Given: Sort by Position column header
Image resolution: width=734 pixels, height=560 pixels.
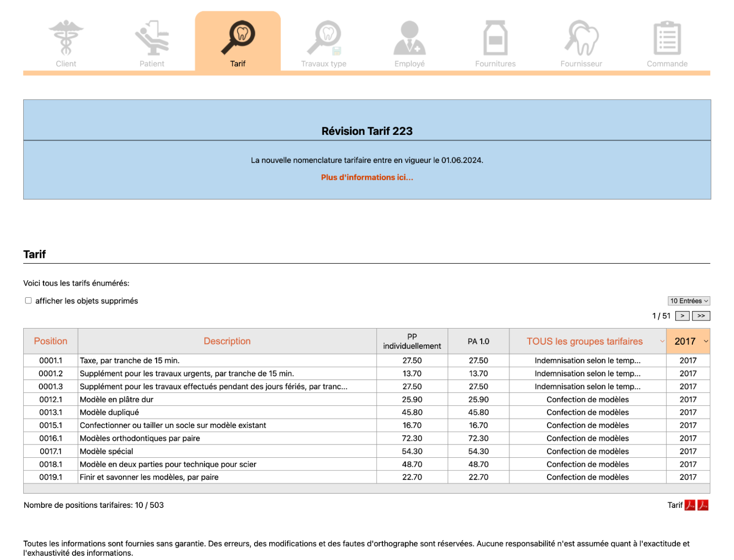Looking at the screenshot, I should click(x=51, y=341).
